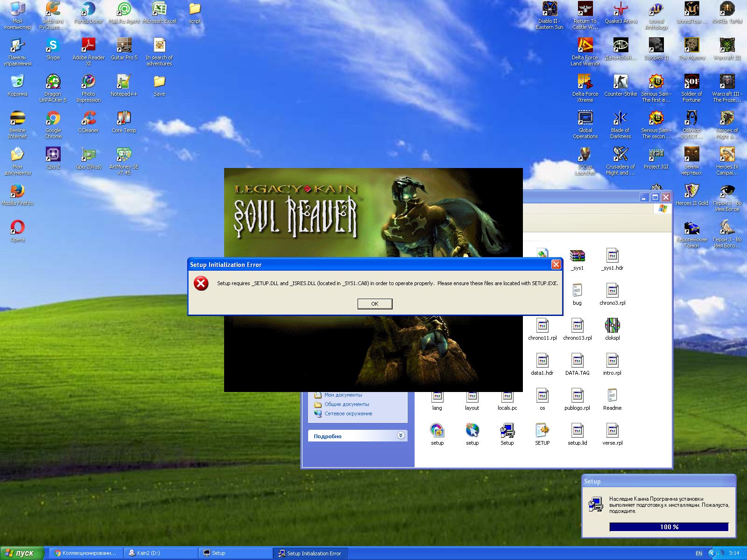The width and height of the screenshot is (747, 560).
Task: Open the пуск Start menu
Action: point(21,553)
